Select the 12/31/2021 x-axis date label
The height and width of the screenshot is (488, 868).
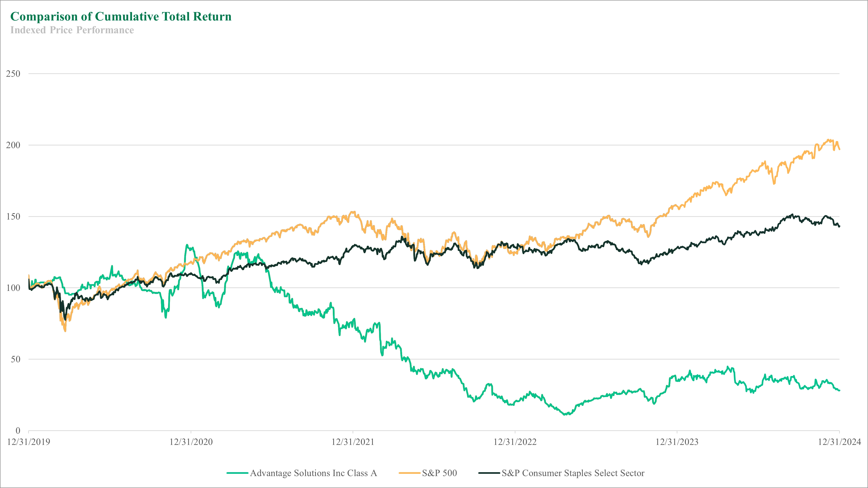tap(353, 442)
